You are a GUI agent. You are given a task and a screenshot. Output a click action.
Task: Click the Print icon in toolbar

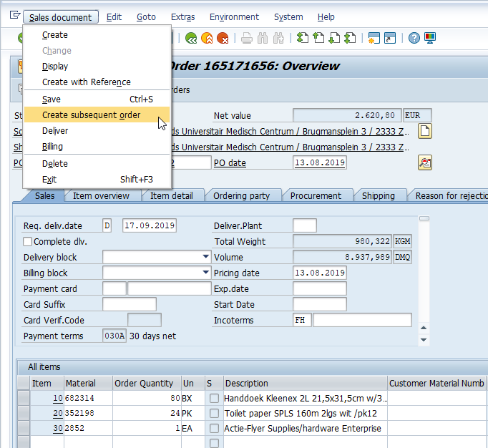[247, 39]
